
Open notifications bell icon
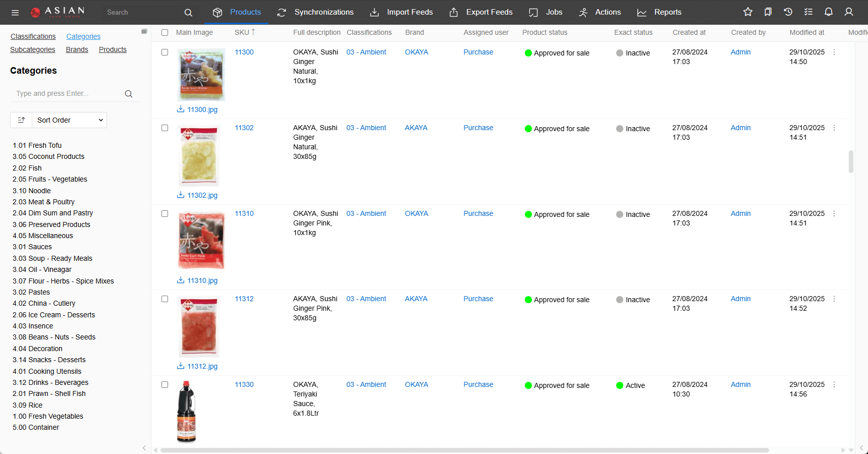click(x=829, y=12)
